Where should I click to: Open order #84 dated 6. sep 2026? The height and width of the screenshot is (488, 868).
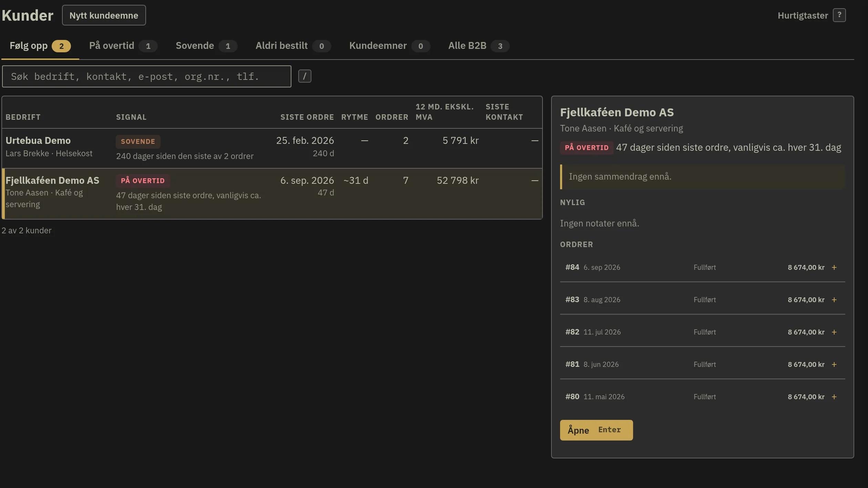(x=702, y=267)
